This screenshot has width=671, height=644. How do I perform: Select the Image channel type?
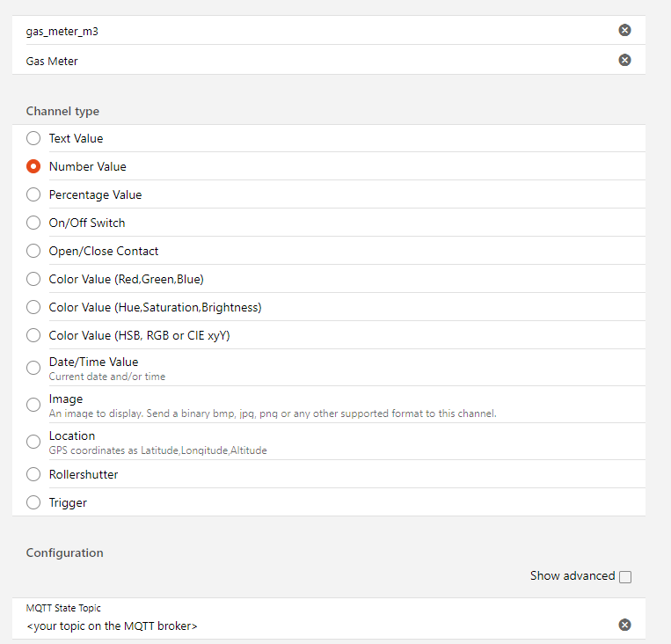point(33,405)
